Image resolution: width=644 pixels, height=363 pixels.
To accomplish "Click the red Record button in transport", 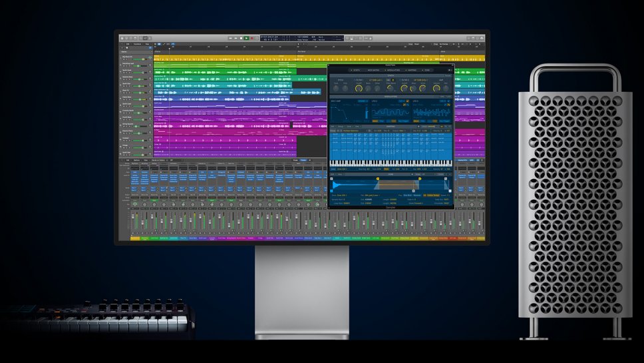I will tap(252, 38).
